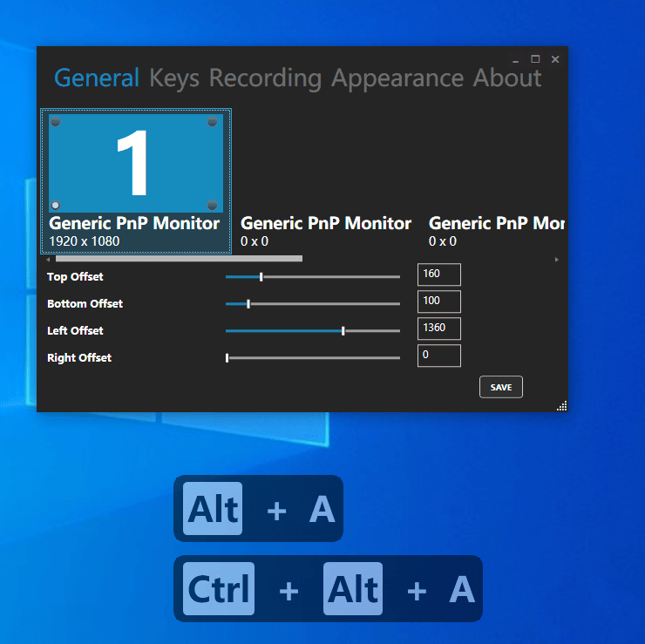The image size is (645, 644).
Task: Go to the Appearance tab
Action: pyautogui.click(x=397, y=78)
